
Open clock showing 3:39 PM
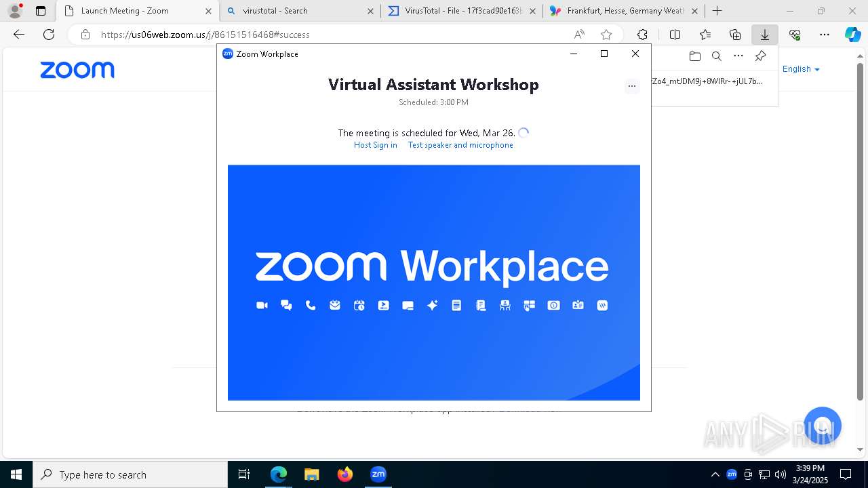[x=810, y=474]
